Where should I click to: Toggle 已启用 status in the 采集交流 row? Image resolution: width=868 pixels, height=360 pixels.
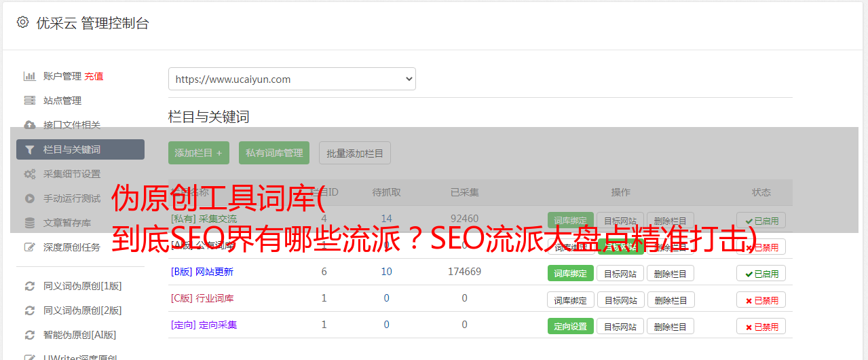761,221
